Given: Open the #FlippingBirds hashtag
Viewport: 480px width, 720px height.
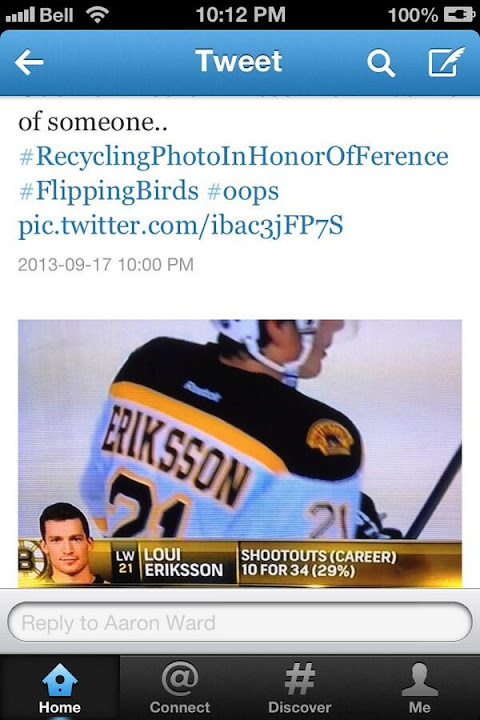Looking at the screenshot, I should point(109,191).
